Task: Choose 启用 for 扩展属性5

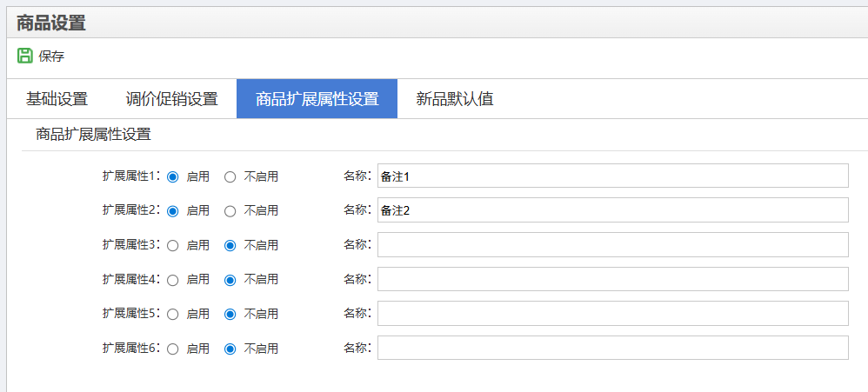Action: [x=173, y=314]
